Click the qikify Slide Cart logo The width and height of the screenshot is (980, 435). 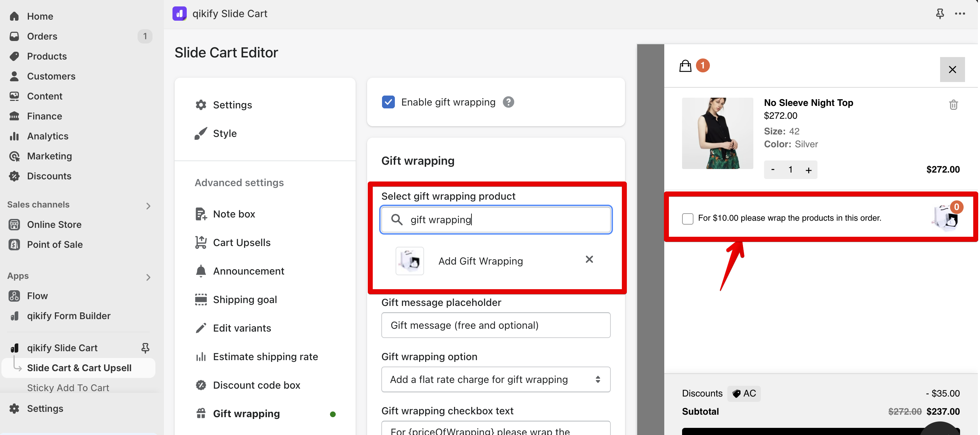pos(180,14)
